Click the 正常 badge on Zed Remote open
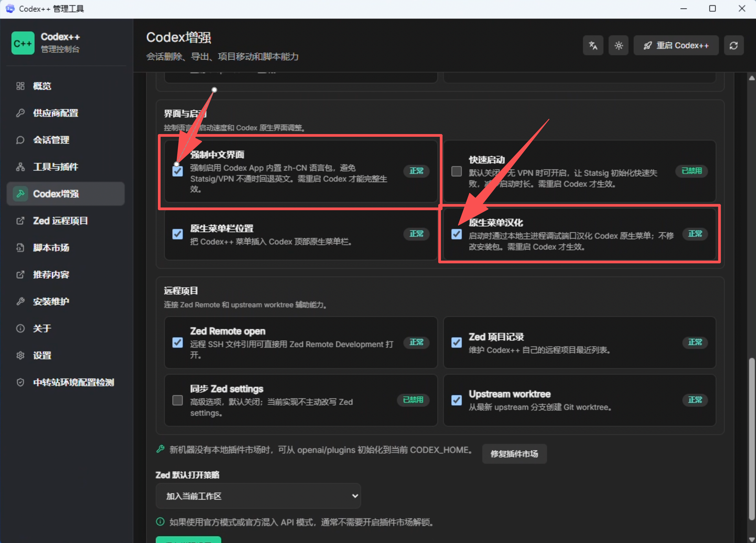The width and height of the screenshot is (756, 543). pos(416,342)
